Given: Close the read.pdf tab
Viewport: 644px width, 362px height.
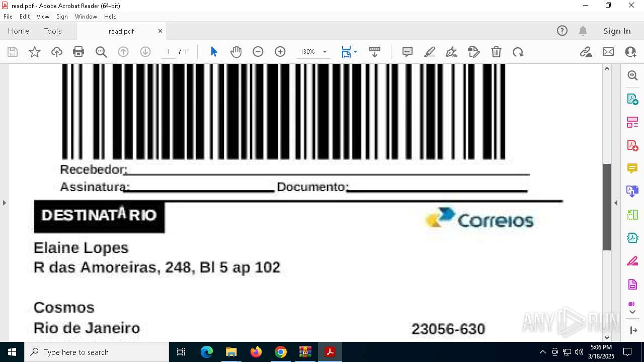Looking at the screenshot, I should (160, 31).
